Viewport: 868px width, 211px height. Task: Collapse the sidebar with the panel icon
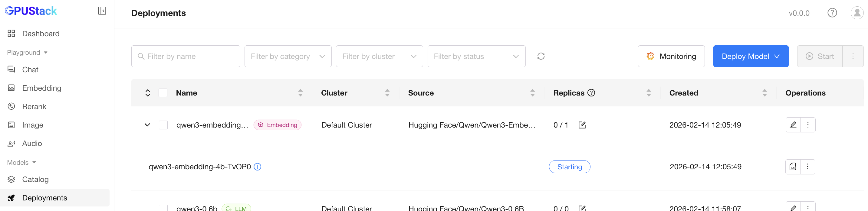point(102,11)
